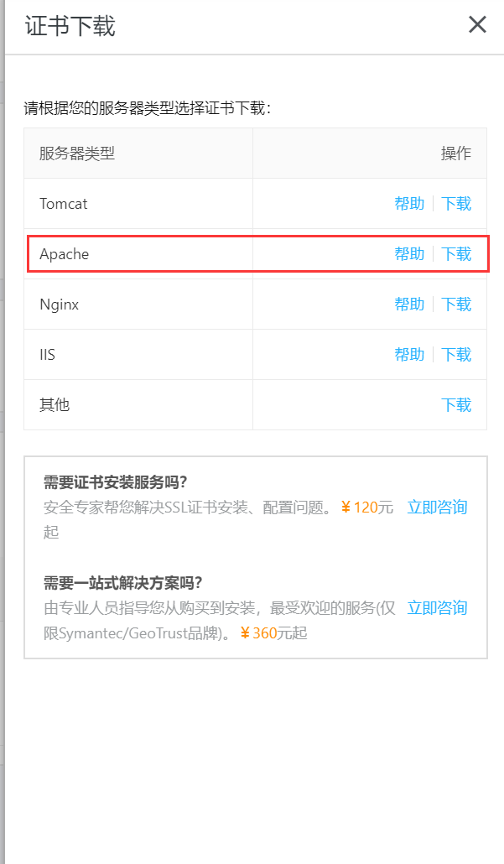Close the 证书下载 dialog with the X
The image size is (504, 864).
(x=477, y=24)
